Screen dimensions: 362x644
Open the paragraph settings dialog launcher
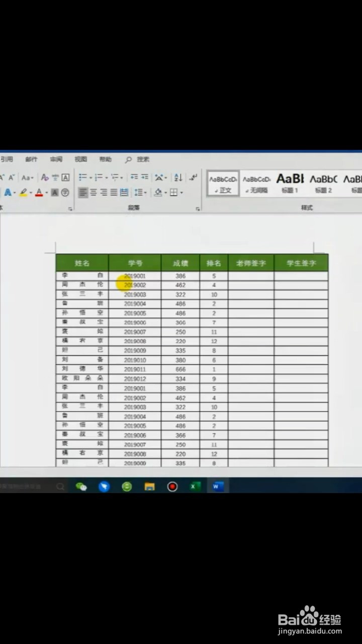pyautogui.click(x=198, y=208)
